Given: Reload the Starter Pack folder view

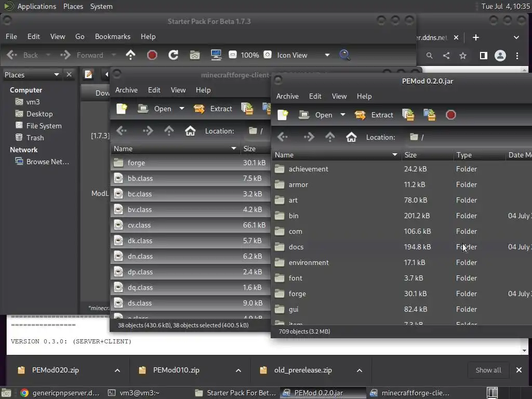Looking at the screenshot, I should tap(174, 55).
